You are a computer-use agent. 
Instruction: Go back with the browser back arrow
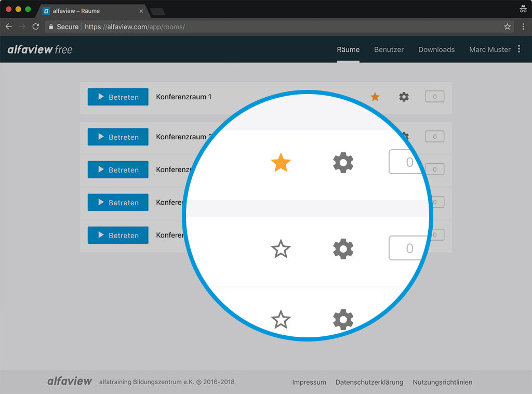click(9, 27)
